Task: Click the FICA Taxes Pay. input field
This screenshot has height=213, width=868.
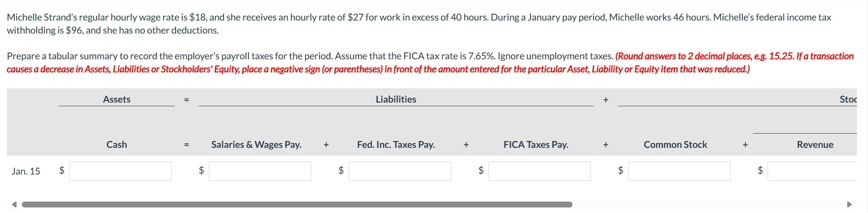Action: point(539,171)
